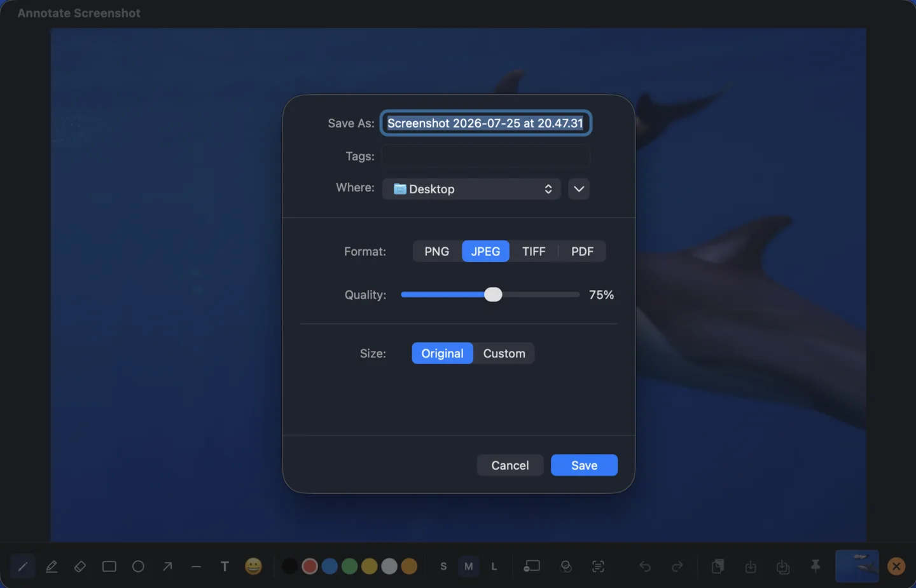Click the orange X close icon
Viewport: 916px width, 588px height.
(896, 566)
